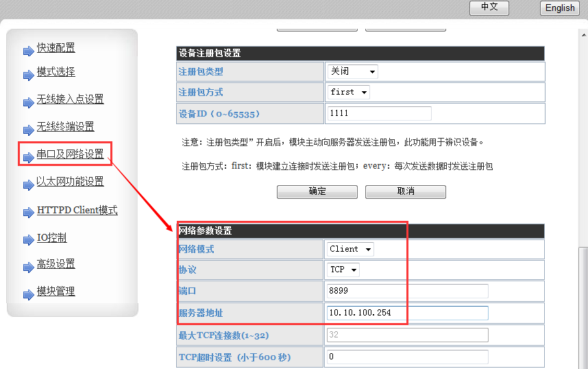Open 串口及网络设置 menu link

click(70, 154)
